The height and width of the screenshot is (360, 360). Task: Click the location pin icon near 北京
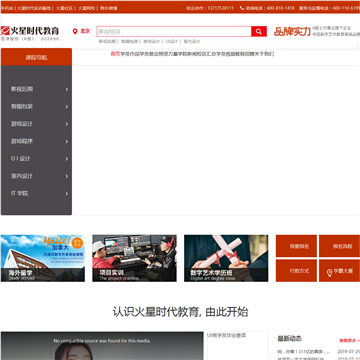75,31
